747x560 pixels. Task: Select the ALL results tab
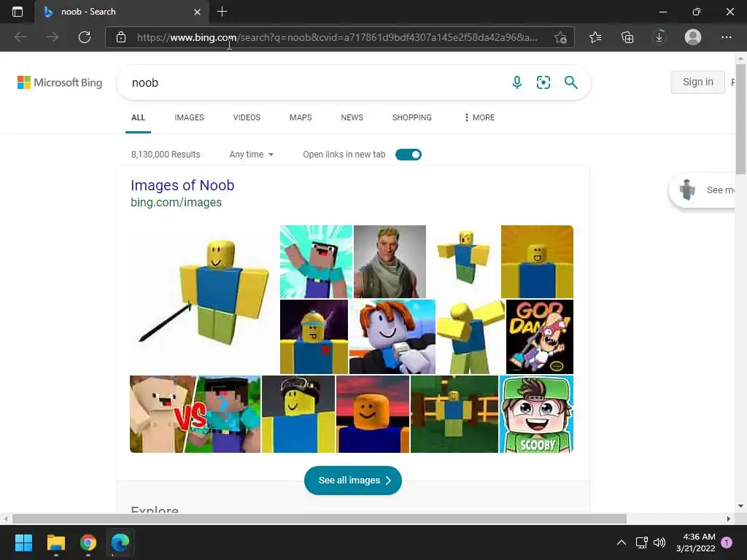coord(138,117)
